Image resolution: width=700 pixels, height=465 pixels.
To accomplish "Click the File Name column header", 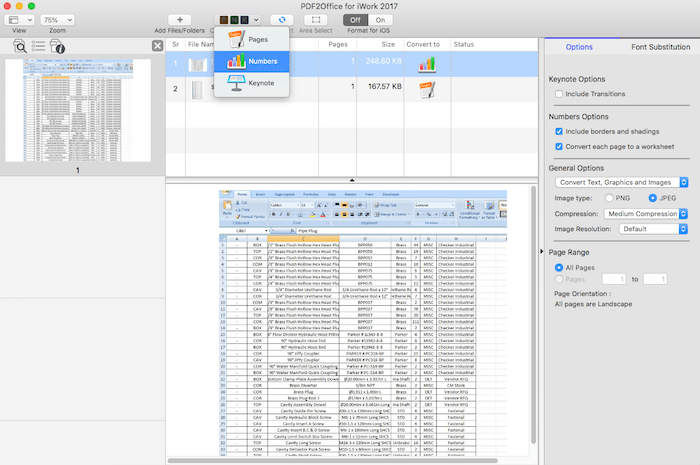I will click(200, 44).
